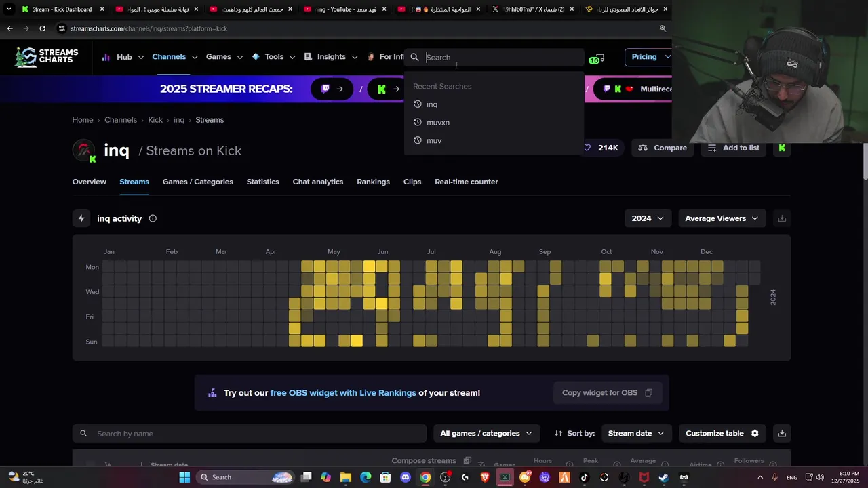The width and height of the screenshot is (868, 488).
Task: Go to the Chat analytics tab
Action: [x=318, y=182]
